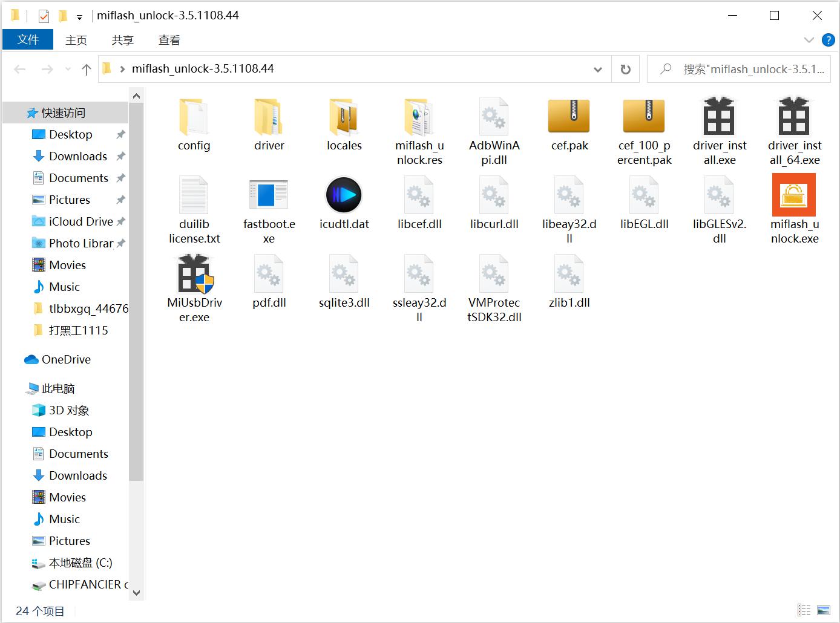Switch to details view layout
The image size is (840, 623).
coord(804,610)
